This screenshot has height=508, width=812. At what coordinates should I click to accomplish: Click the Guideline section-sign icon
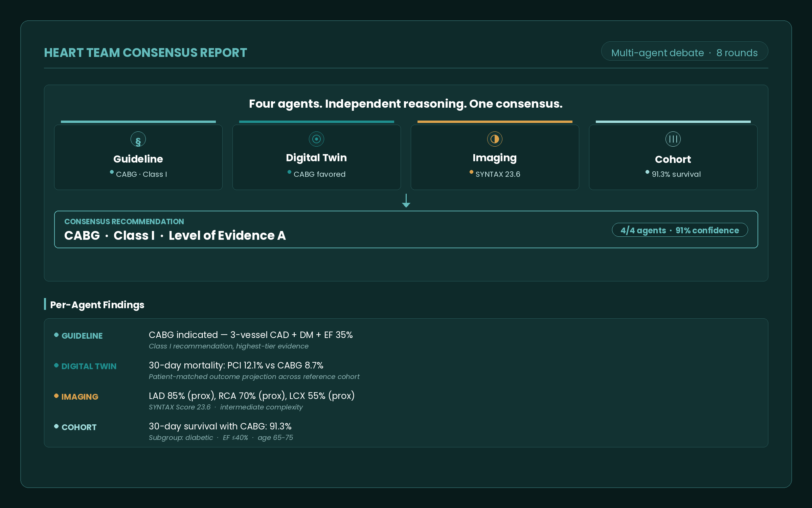[x=138, y=139]
